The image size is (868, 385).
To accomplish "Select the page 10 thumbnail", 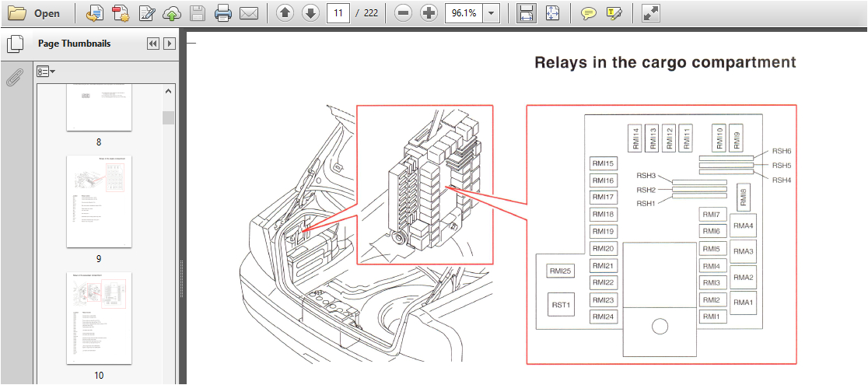I will pyautogui.click(x=99, y=318).
